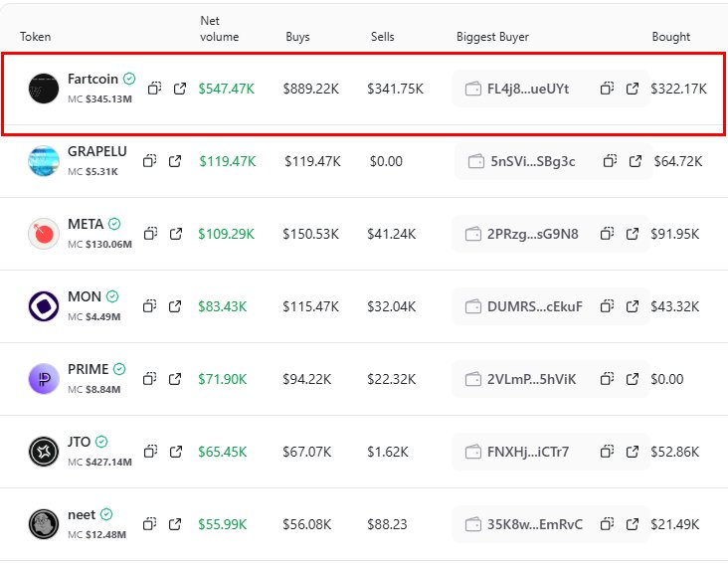Screen dimensions: 728x568
Task: Click the Biggest Buyer column header
Action: tap(492, 37)
